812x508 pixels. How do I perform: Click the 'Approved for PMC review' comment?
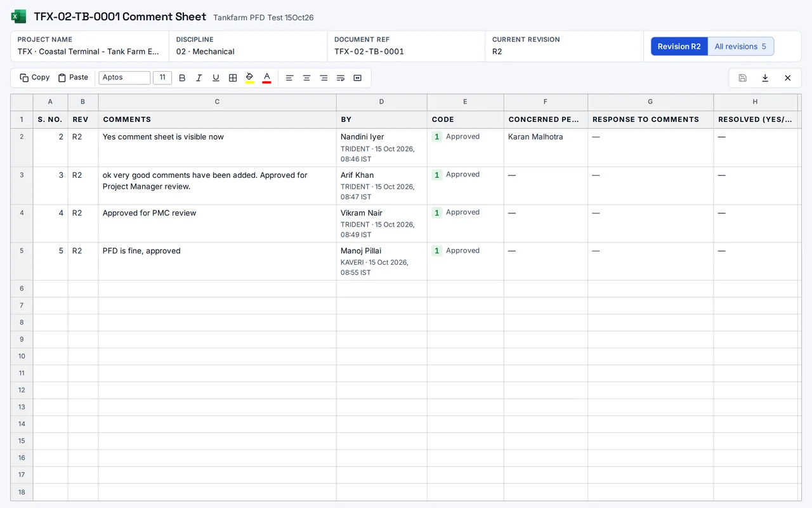click(150, 213)
